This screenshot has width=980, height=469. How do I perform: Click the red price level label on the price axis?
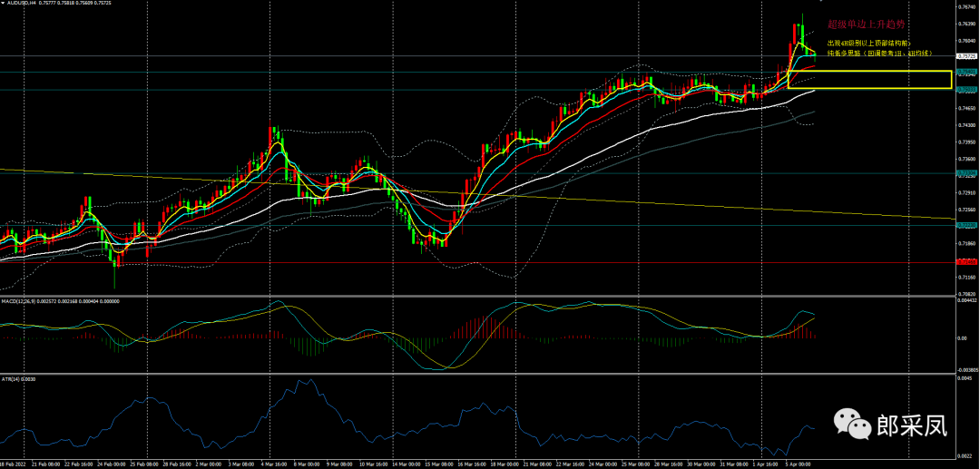[x=966, y=261]
